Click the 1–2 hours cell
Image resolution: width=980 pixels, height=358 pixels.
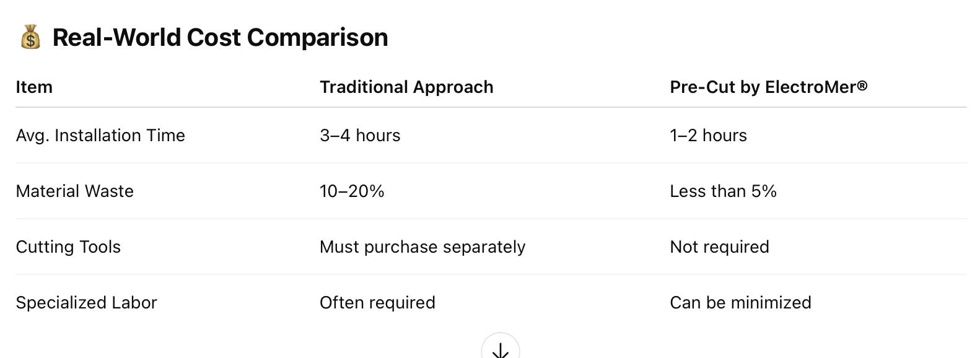click(708, 136)
